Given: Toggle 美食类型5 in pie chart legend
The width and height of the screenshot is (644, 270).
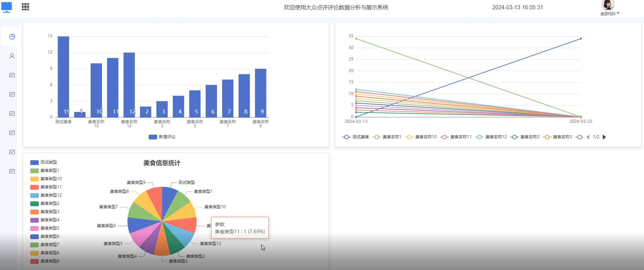Looking at the screenshot, I should (x=45, y=228).
